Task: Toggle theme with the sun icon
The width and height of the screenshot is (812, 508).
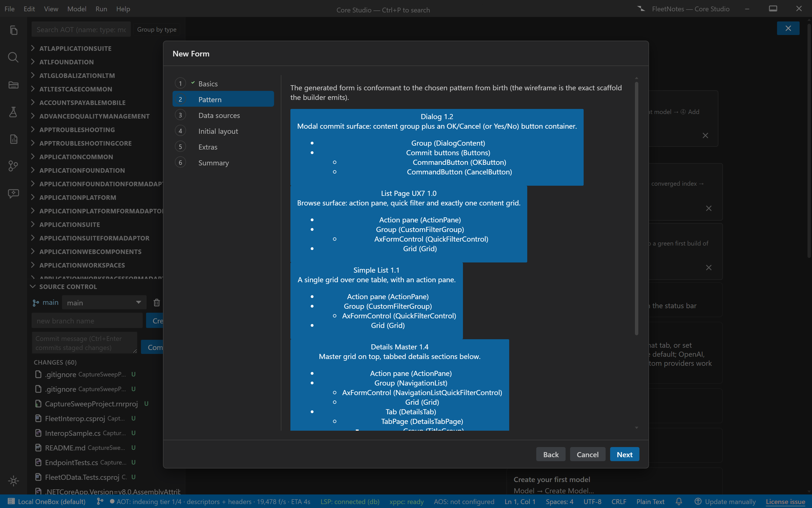Action: point(14,481)
